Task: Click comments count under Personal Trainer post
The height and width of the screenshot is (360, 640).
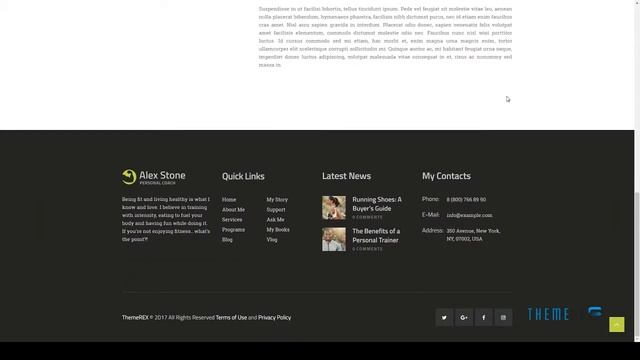Action: coord(367,249)
